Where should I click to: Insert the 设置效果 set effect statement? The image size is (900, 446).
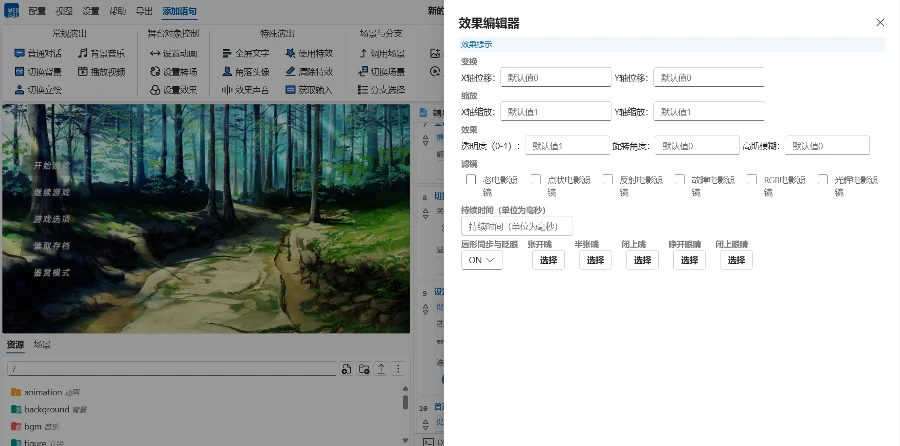[173, 90]
